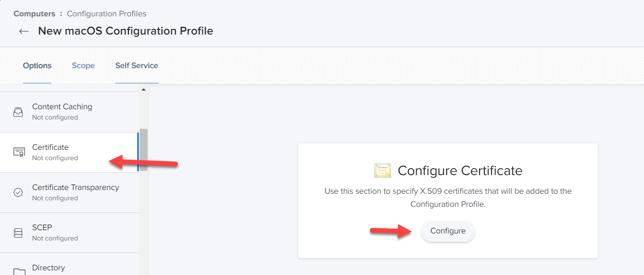
Task: Select the Certificate payload entry
Action: [x=69, y=152]
